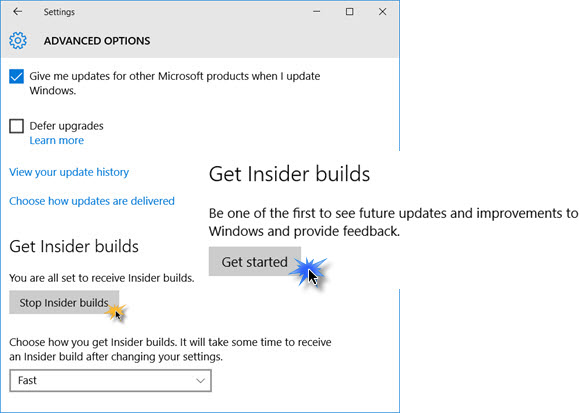
Task: Open View your update history
Action: [x=69, y=172]
